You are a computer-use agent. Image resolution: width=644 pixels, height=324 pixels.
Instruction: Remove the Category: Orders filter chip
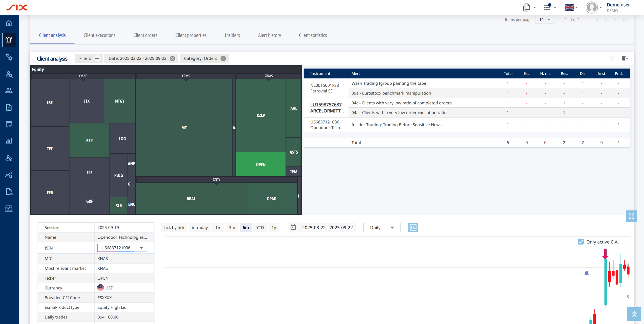click(223, 58)
